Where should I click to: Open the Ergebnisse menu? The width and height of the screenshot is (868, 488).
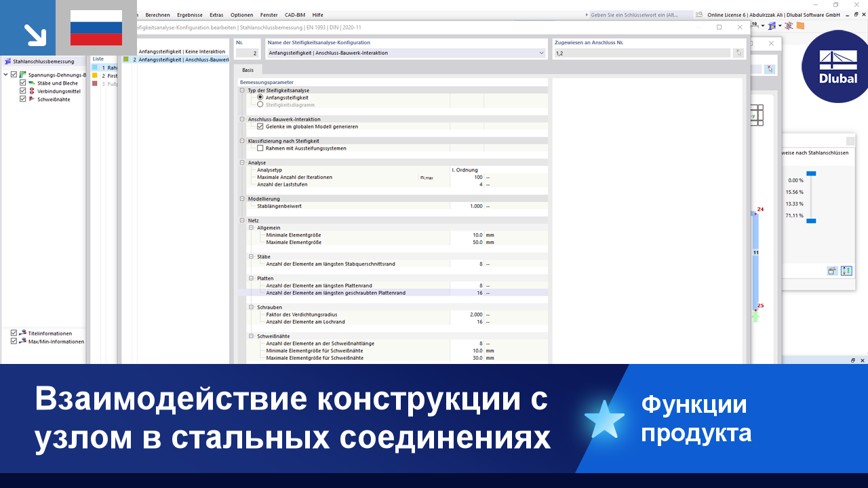pos(190,15)
